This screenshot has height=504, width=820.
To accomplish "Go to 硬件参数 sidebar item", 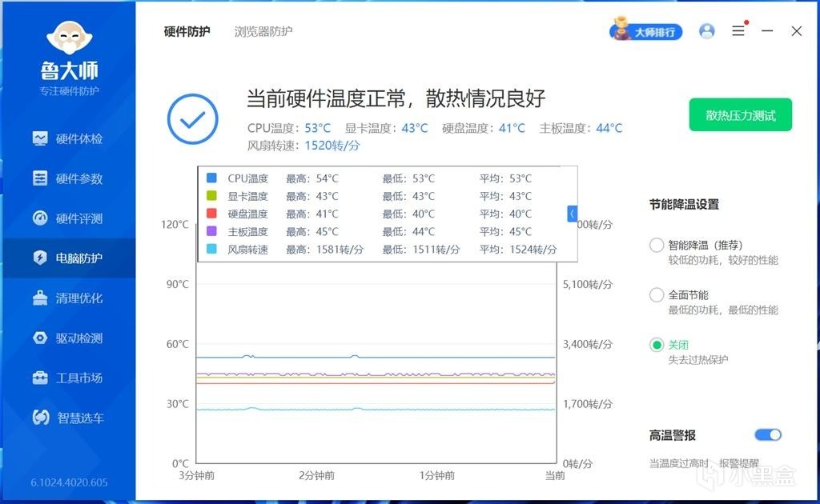I will coord(68,178).
